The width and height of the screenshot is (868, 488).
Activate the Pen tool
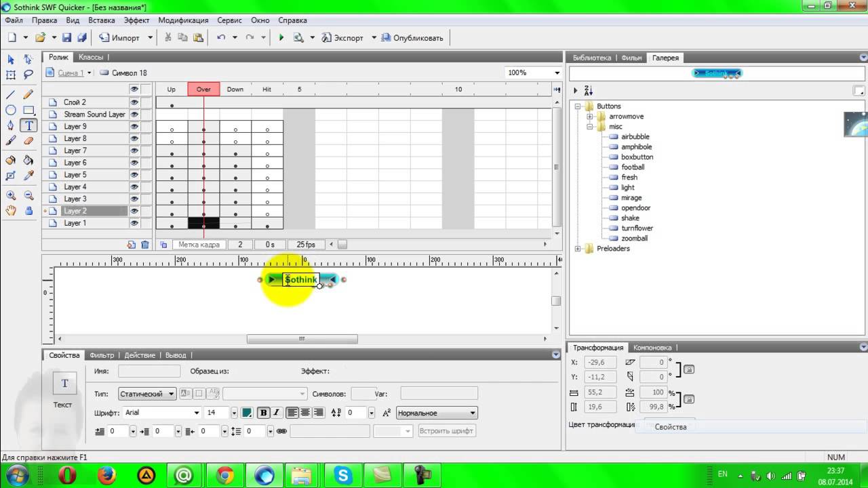[11, 125]
